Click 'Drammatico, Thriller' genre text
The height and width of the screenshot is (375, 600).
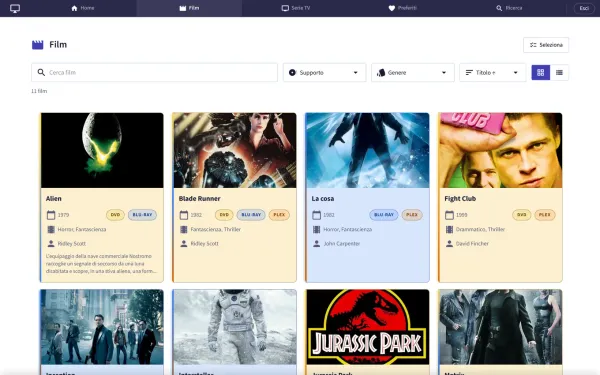[480, 229]
